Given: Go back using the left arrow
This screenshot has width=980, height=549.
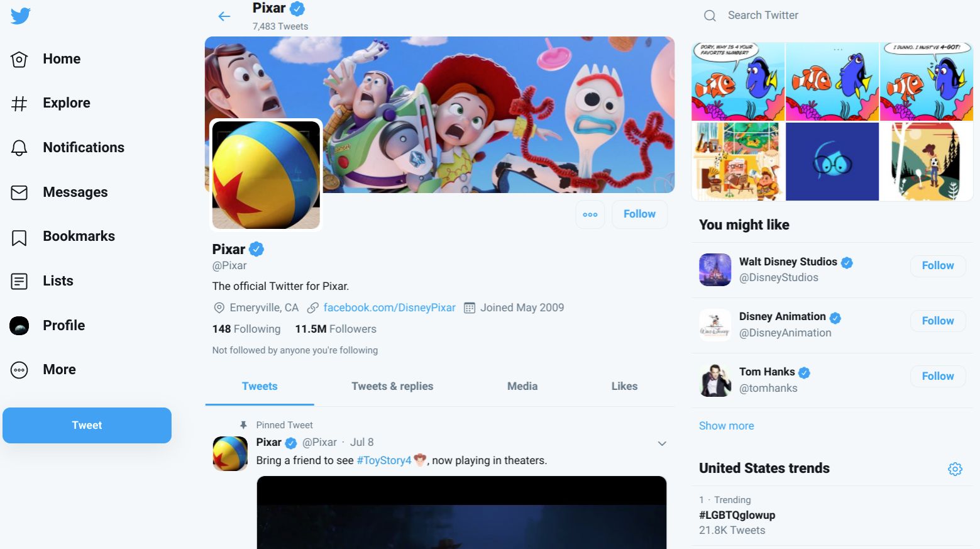Looking at the screenshot, I should 224,16.
